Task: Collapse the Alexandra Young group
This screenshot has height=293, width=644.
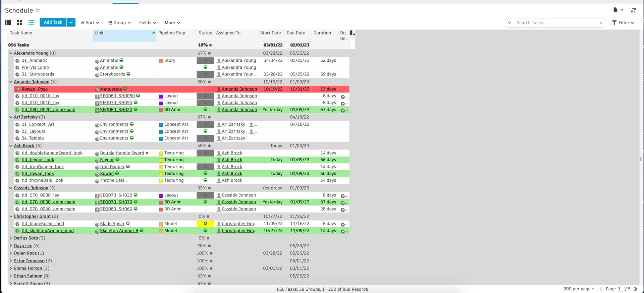Action: click(11, 53)
